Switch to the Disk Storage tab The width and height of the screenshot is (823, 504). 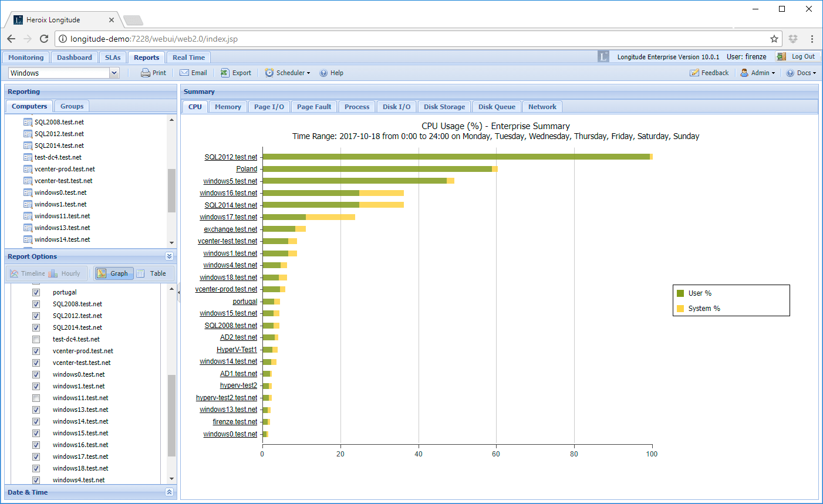point(444,107)
